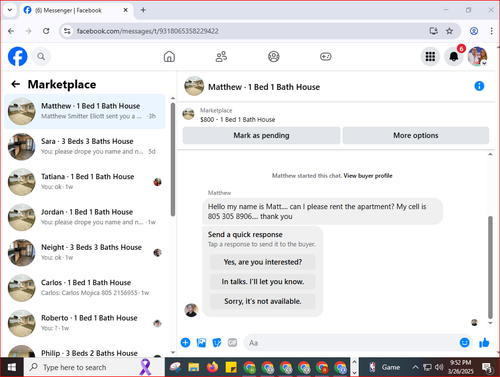Open the tab search dropdown arrow

pyautogui.click(x=10, y=10)
